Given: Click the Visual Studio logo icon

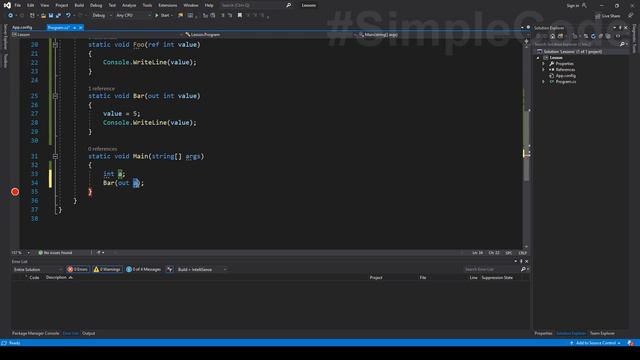Looking at the screenshot, I should tap(7, 5).
